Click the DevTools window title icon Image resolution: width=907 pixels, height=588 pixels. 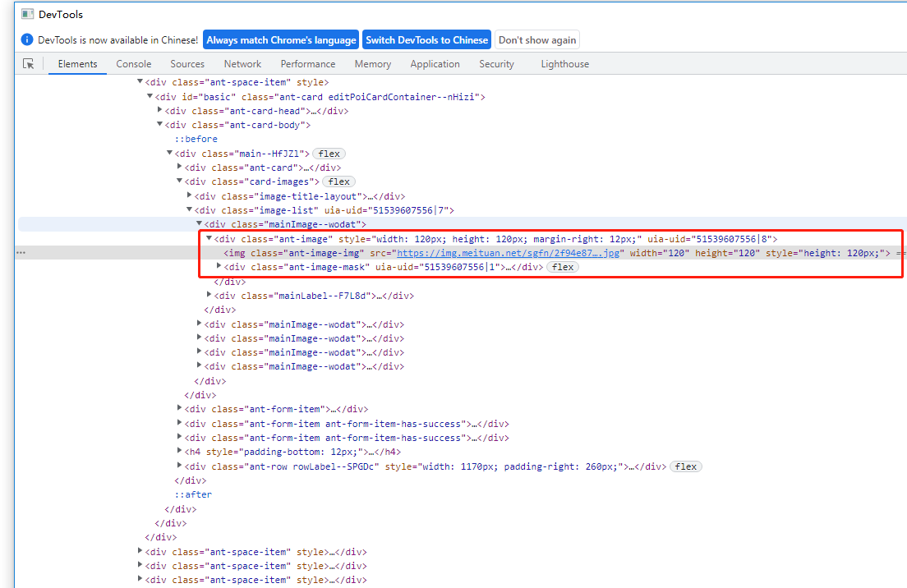click(x=27, y=14)
